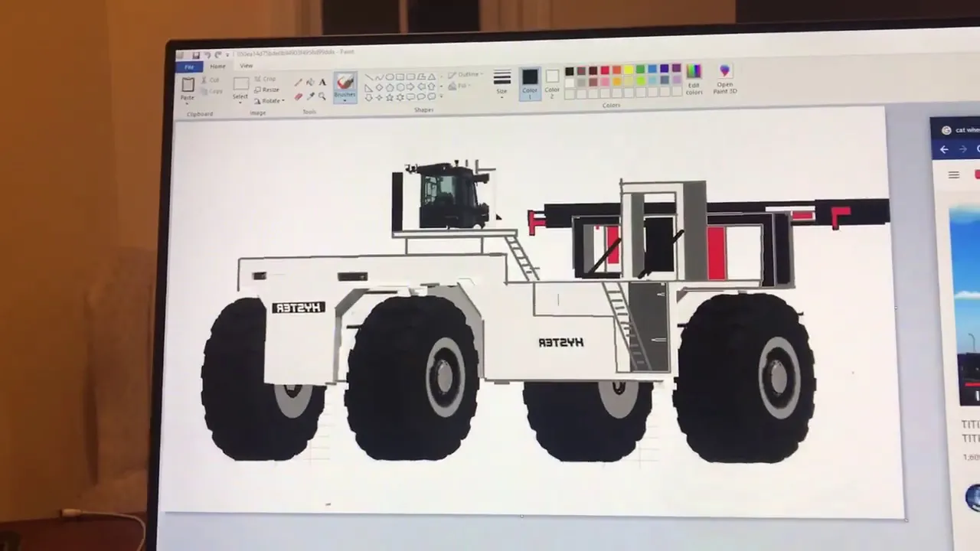Image resolution: width=980 pixels, height=551 pixels.
Task: Choose the Diamond shape
Action: pyautogui.click(x=379, y=87)
